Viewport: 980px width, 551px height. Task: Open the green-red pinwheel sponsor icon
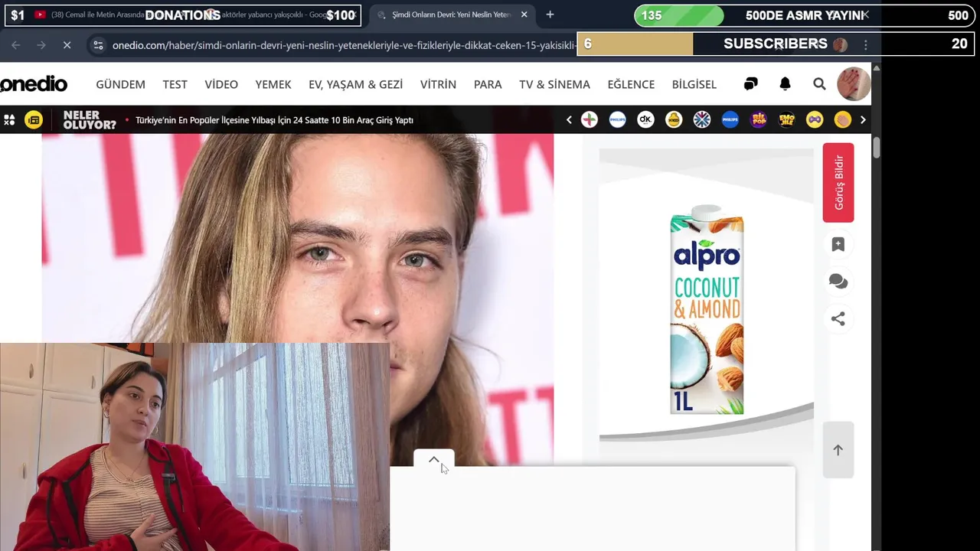tap(590, 119)
